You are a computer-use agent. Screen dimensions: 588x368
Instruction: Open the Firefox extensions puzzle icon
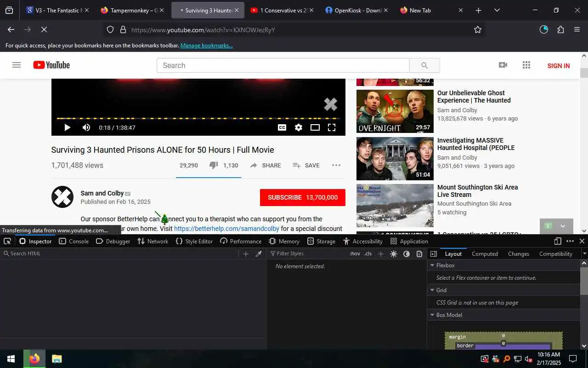pyautogui.click(x=560, y=29)
